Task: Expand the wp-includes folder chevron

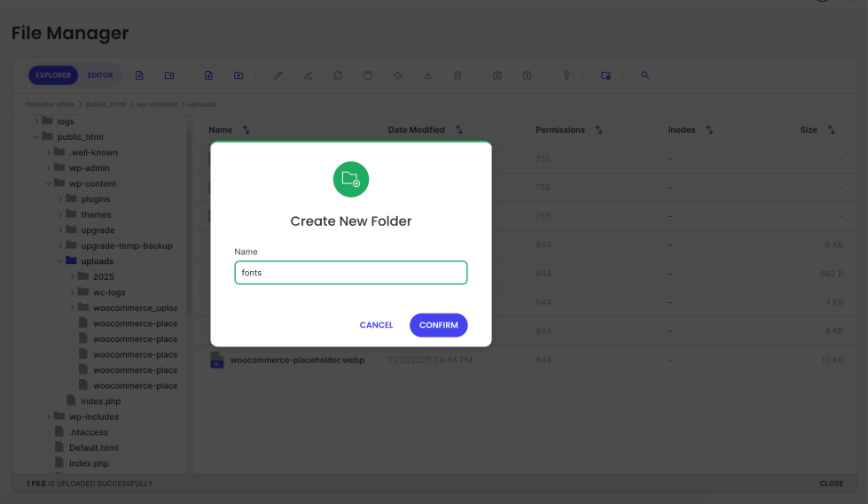Action: [49, 416]
